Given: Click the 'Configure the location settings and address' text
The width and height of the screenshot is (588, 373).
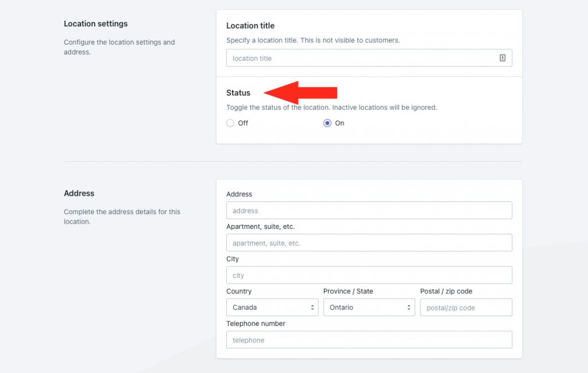Looking at the screenshot, I should pyautogui.click(x=119, y=47).
